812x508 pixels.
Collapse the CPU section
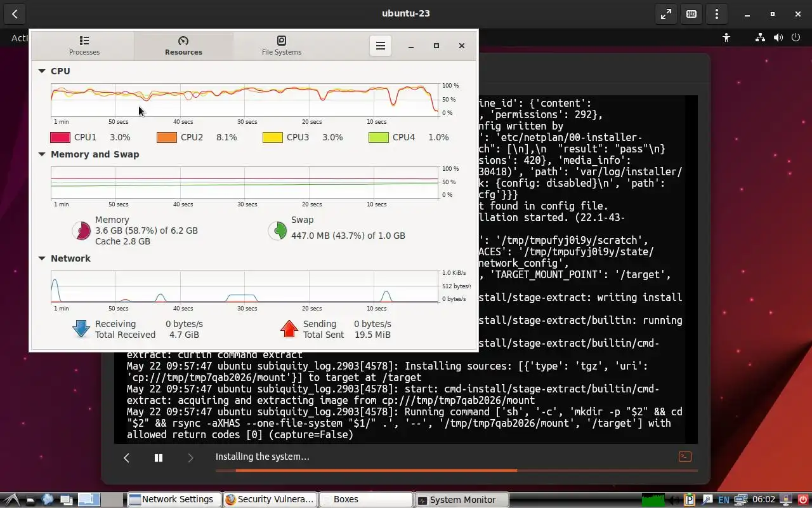[x=42, y=71]
